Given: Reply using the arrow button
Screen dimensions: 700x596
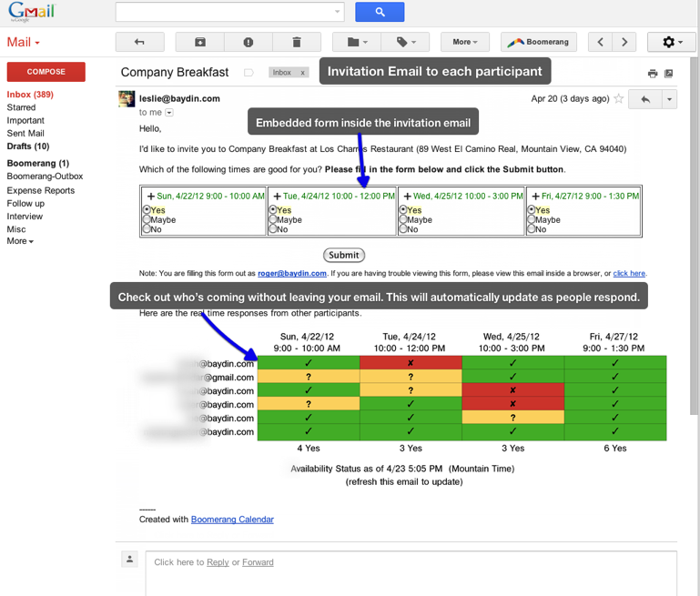Looking at the screenshot, I should pyautogui.click(x=645, y=99).
